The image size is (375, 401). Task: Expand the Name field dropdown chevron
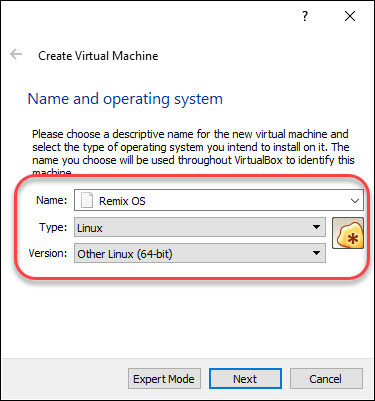[x=355, y=201]
